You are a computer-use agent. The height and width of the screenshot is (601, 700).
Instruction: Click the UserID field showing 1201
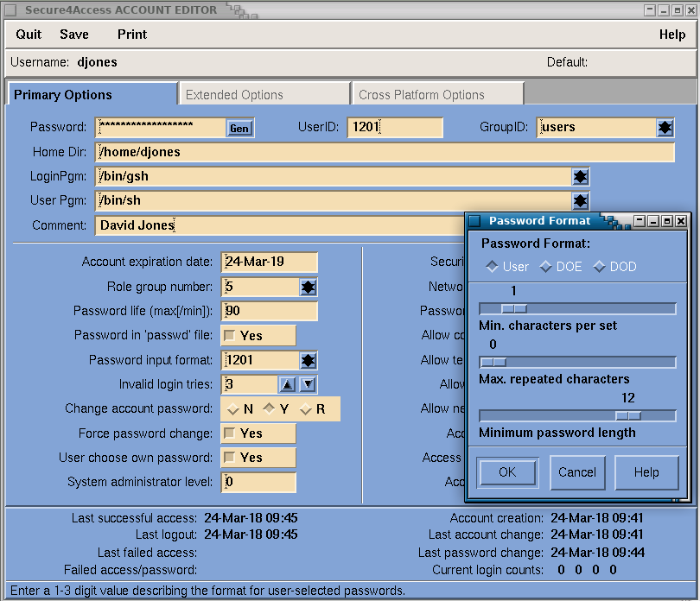click(395, 128)
